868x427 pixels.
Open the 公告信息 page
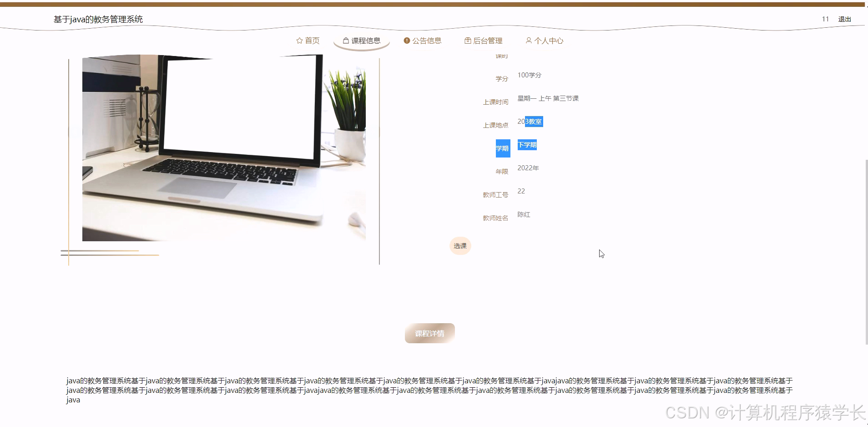coord(427,41)
